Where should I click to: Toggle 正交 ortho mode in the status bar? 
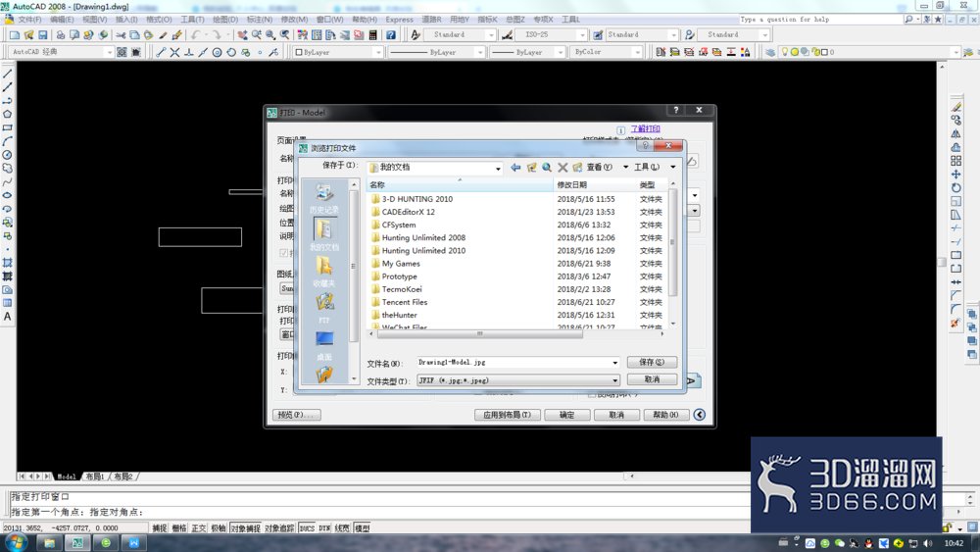tap(198, 528)
